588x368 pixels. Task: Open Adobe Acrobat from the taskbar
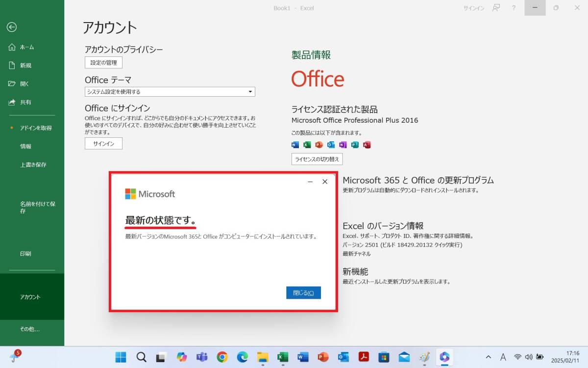(x=364, y=357)
